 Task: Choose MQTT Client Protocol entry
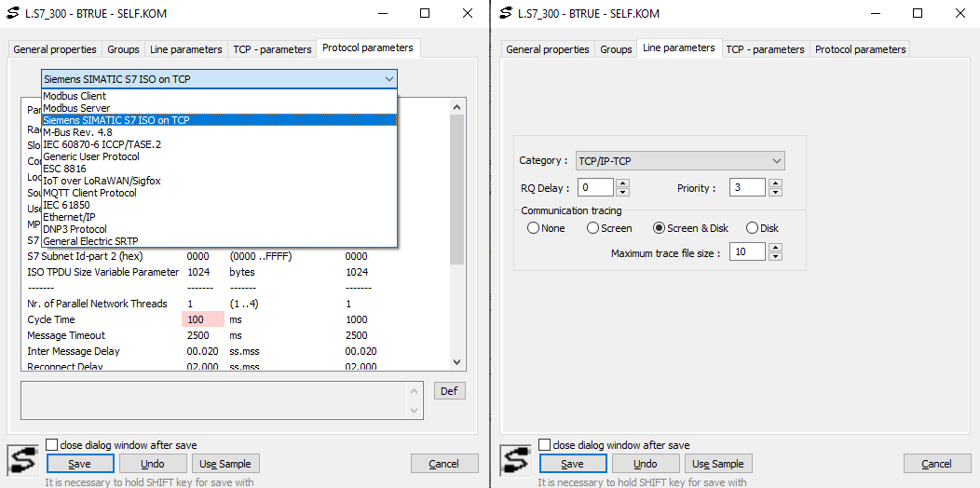pos(219,193)
